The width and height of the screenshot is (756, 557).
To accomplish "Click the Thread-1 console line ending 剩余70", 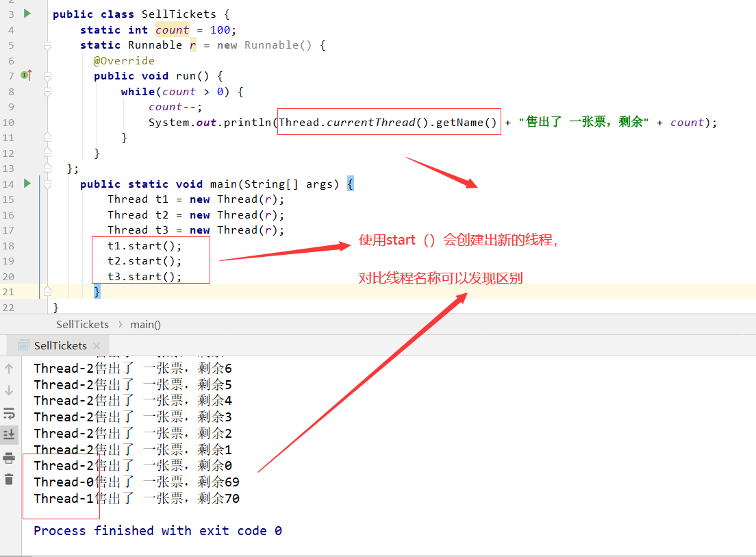I will (x=137, y=499).
